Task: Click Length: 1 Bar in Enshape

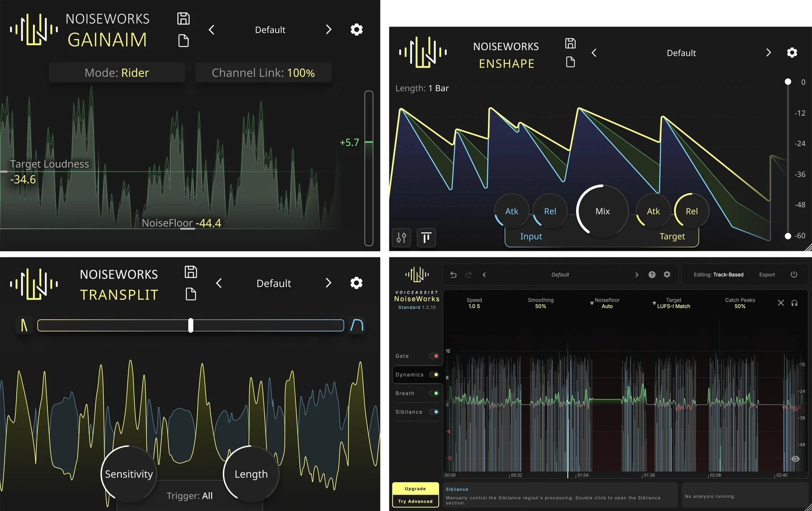Action: pos(422,88)
